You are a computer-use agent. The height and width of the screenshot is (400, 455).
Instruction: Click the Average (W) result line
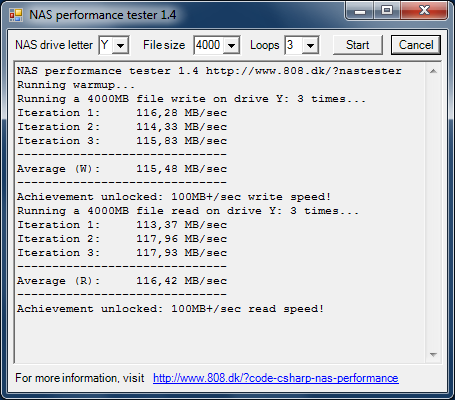(x=122, y=169)
